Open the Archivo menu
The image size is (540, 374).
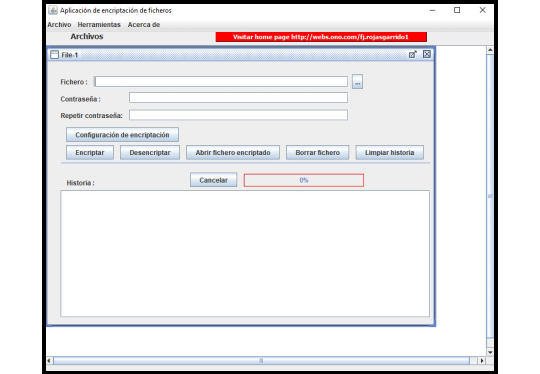coord(59,25)
